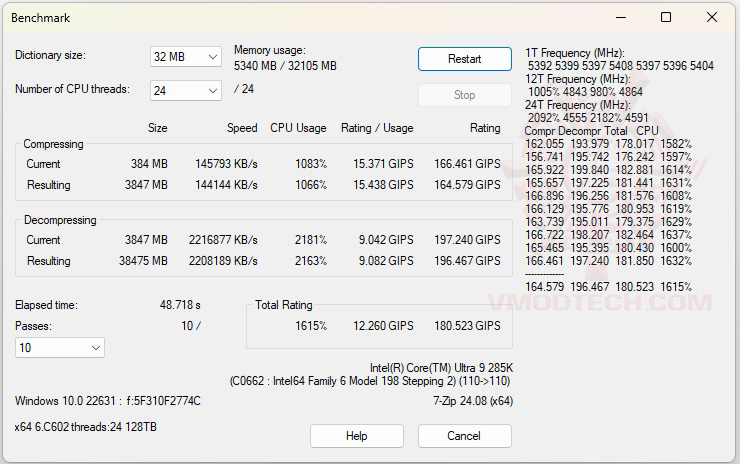Open the Passes count dropdown
The width and height of the screenshot is (743, 471).
(60, 348)
